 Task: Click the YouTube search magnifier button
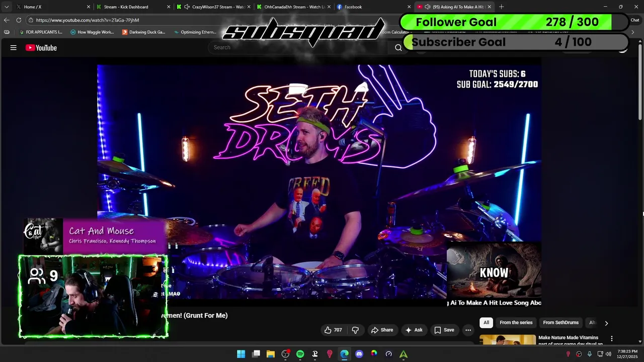pos(398,47)
